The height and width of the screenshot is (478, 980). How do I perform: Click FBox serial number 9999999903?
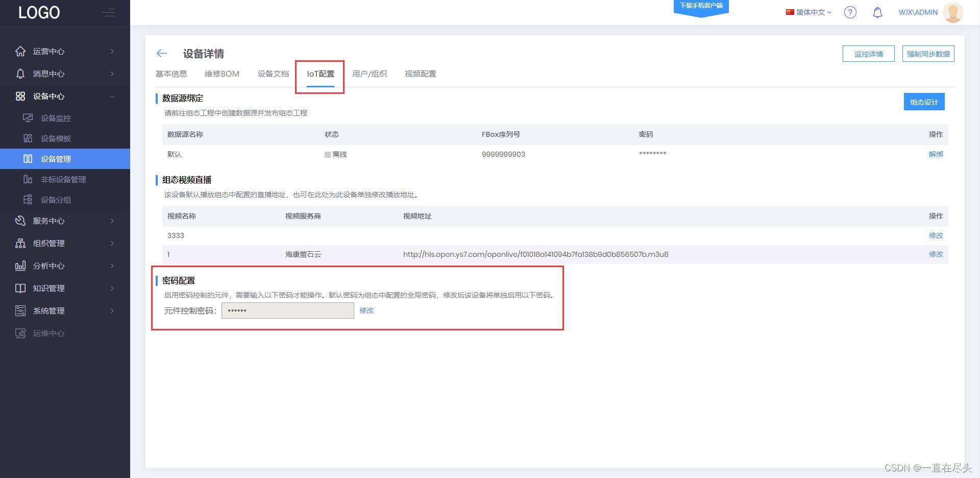click(503, 154)
